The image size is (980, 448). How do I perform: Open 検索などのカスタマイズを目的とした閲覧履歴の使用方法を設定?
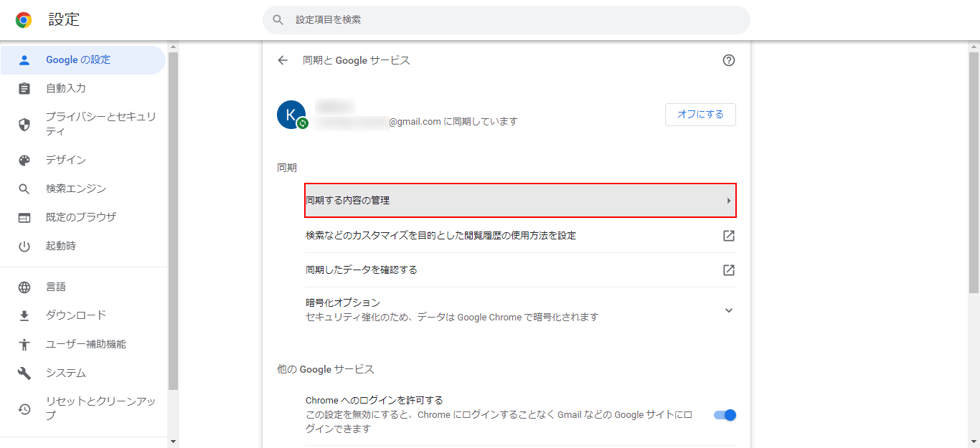pos(521,236)
